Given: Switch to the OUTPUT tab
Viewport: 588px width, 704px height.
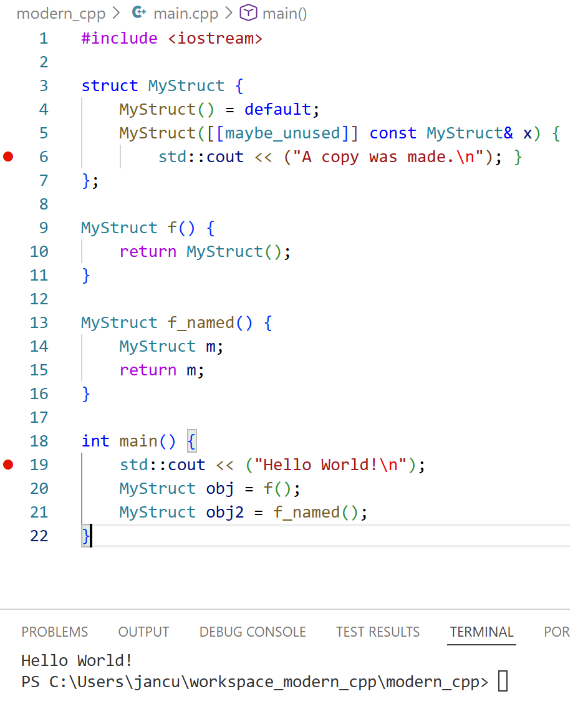Looking at the screenshot, I should (x=143, y=632).
